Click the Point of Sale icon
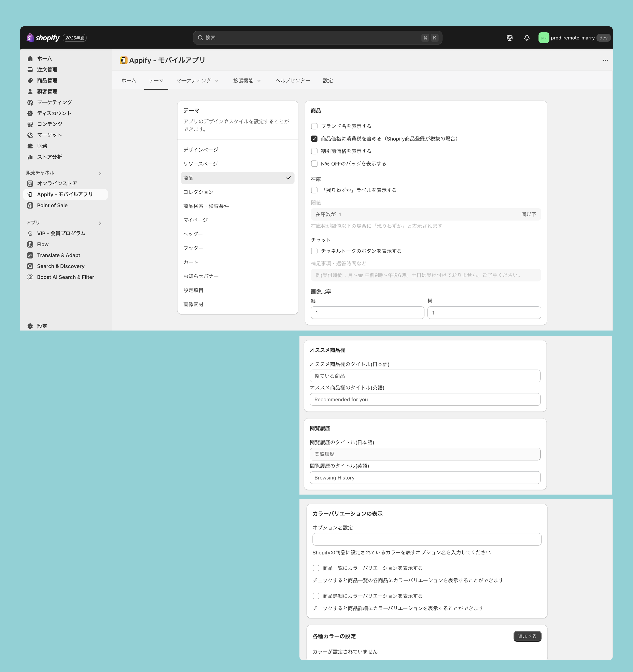The image size is (633, 672). pos(30,205)
